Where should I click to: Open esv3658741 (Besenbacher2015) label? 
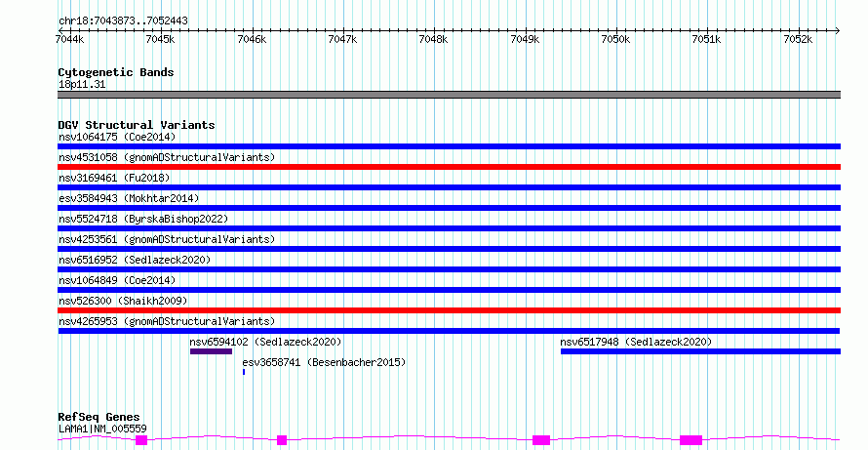tap(324, 362)
